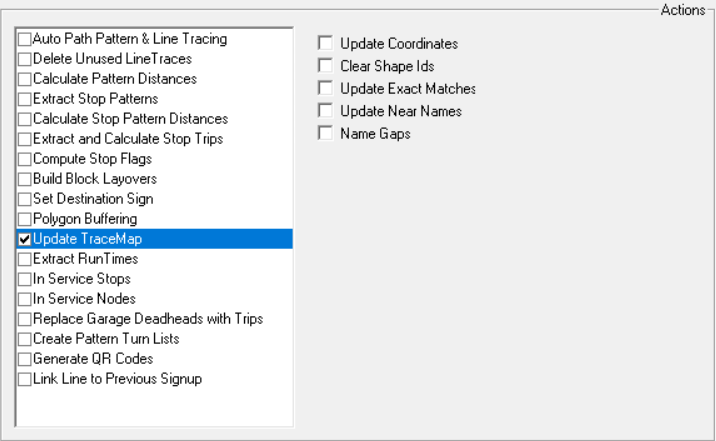Screen dimensions: 716x441
Task: Enable Auto Path Pattern & Line Tracing checkbox
Action: point(25,39)
